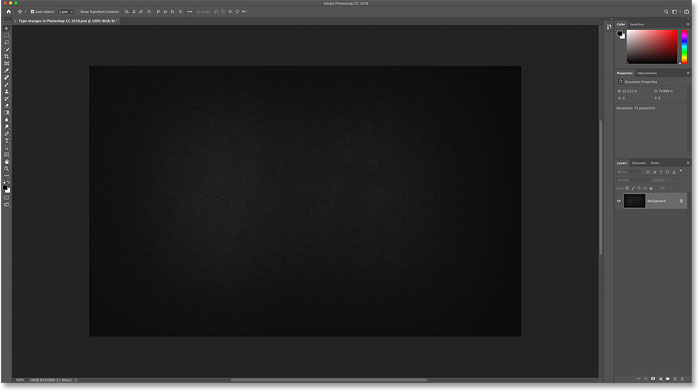This screenshot has height=392, width=700.
Task: Select the Quick Selection tool
Action: point(7,50)
